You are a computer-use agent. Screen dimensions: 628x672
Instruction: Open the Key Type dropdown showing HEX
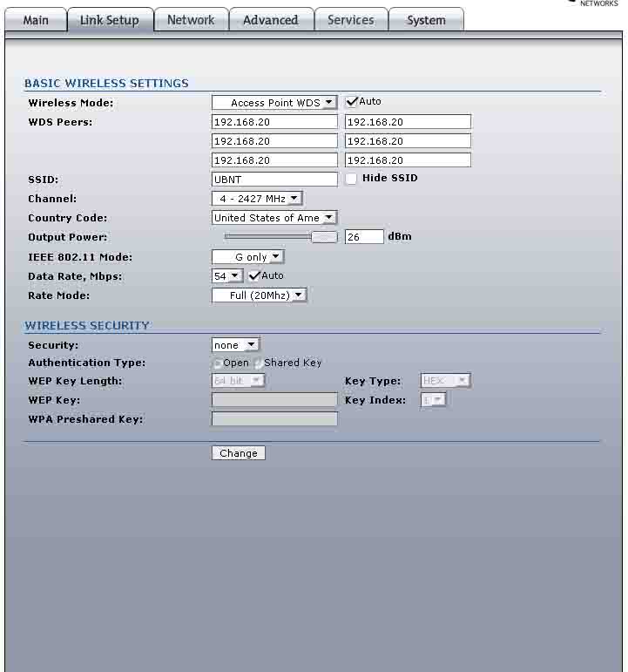[x=445, y=381]
